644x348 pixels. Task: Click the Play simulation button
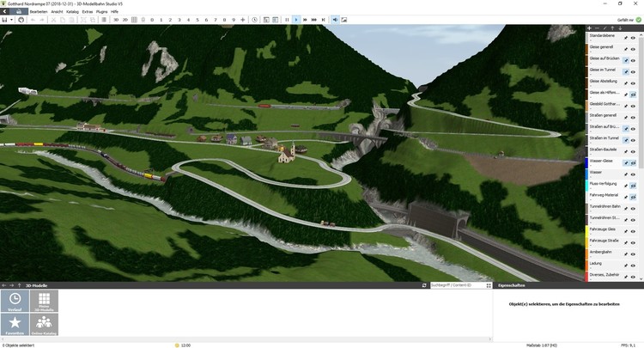pyautogui.click(x=296, y=20)
